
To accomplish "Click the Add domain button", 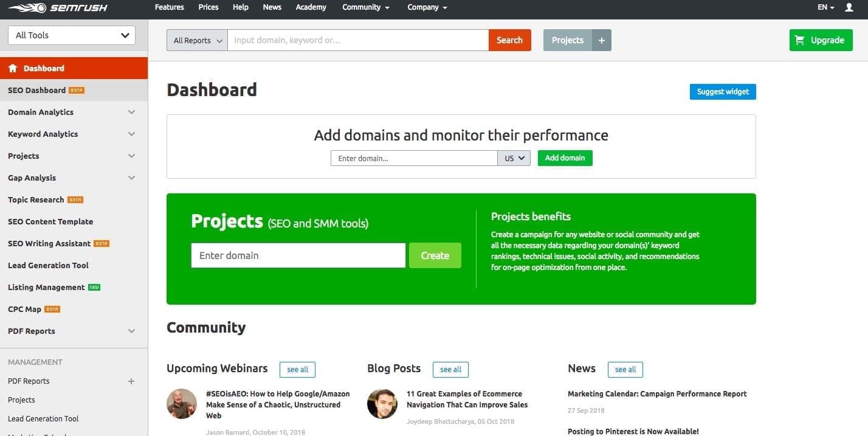I will (x=565, y=158).
